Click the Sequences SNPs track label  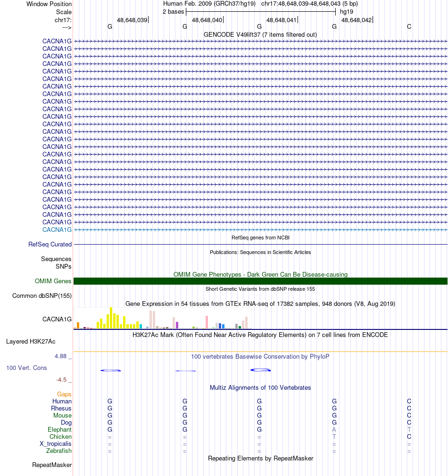(56, 263)
